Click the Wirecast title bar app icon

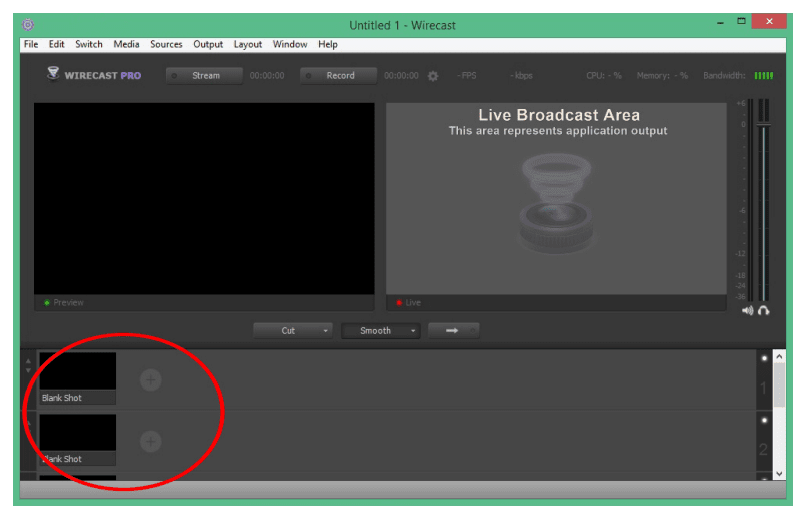coord(28,24)
